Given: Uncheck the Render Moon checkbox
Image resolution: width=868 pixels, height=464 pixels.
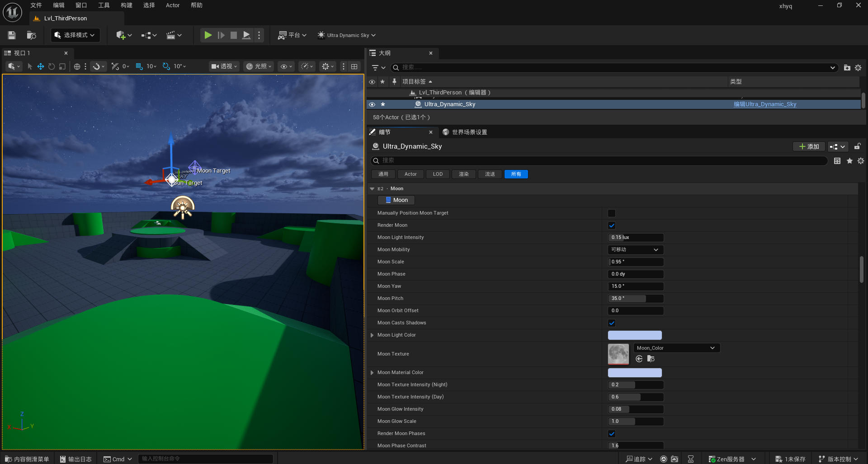Looking at the screenshot, I should tap(612, 225).
